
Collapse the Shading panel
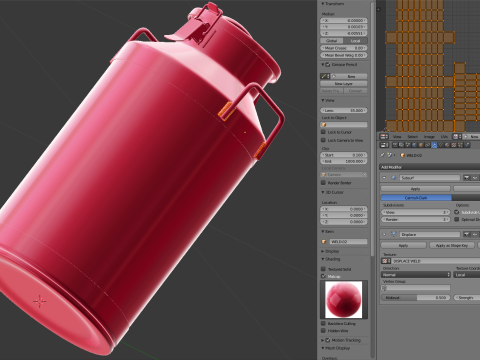(322, 259)
